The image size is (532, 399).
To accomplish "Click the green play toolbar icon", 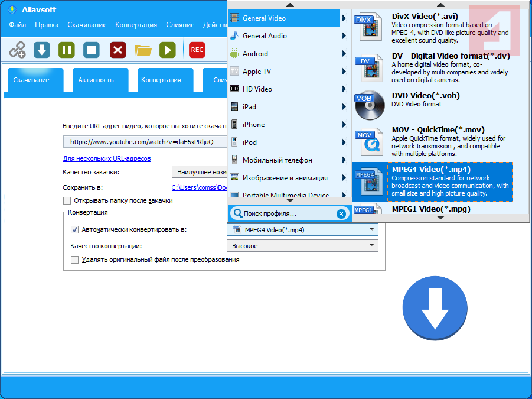I will tap(168, 50).
